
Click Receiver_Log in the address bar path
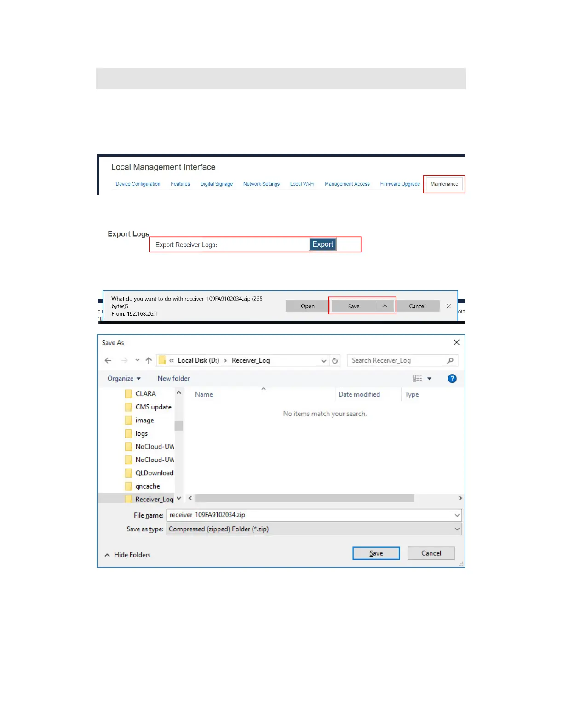251,361
